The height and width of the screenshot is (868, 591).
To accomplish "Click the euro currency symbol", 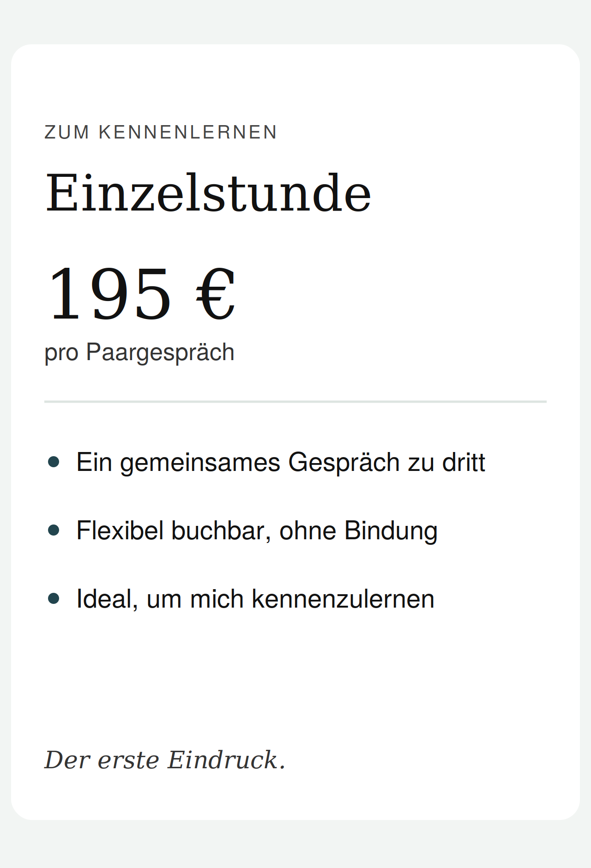I will (x=216, y=294).
